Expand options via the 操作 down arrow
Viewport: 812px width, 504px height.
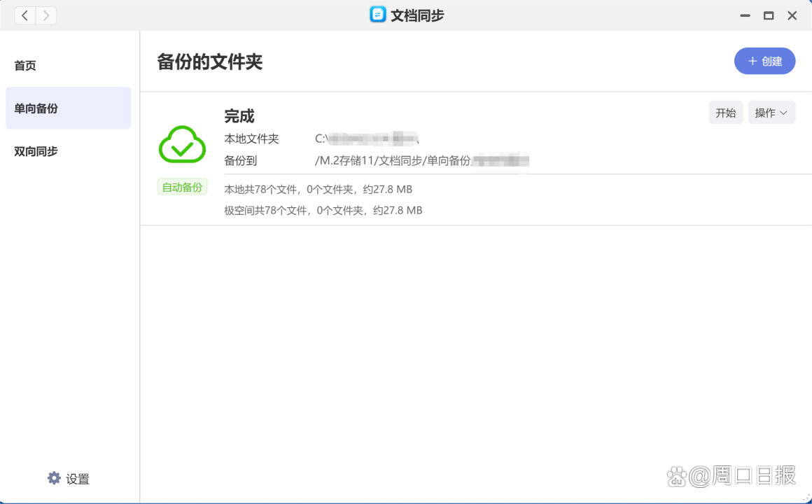[x=785, y=113]
